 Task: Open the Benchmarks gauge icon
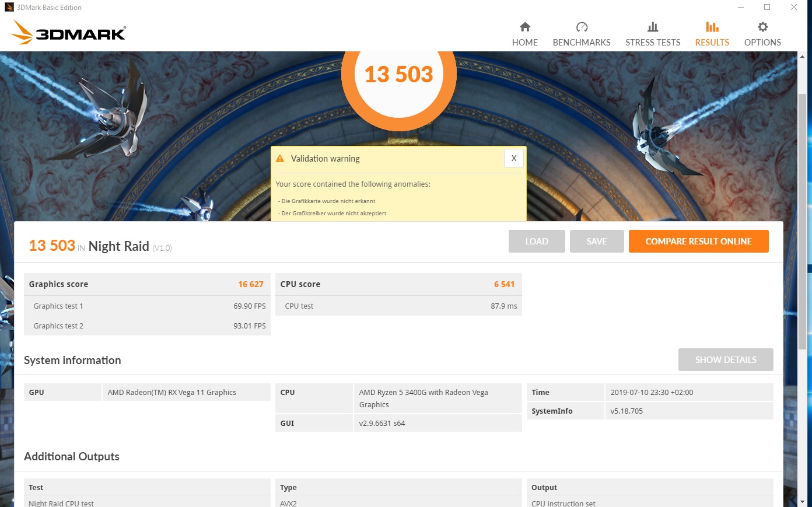(582, 27)
